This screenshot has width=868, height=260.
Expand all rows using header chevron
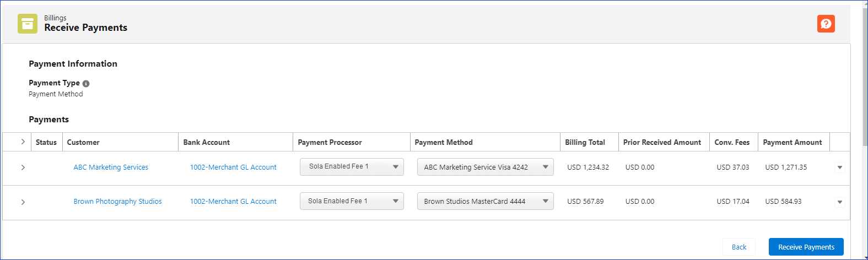pos(23,142)
